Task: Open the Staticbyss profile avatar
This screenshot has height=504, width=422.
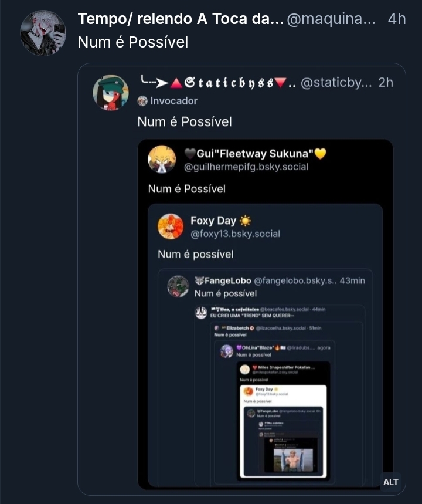Action: [110, 93]
